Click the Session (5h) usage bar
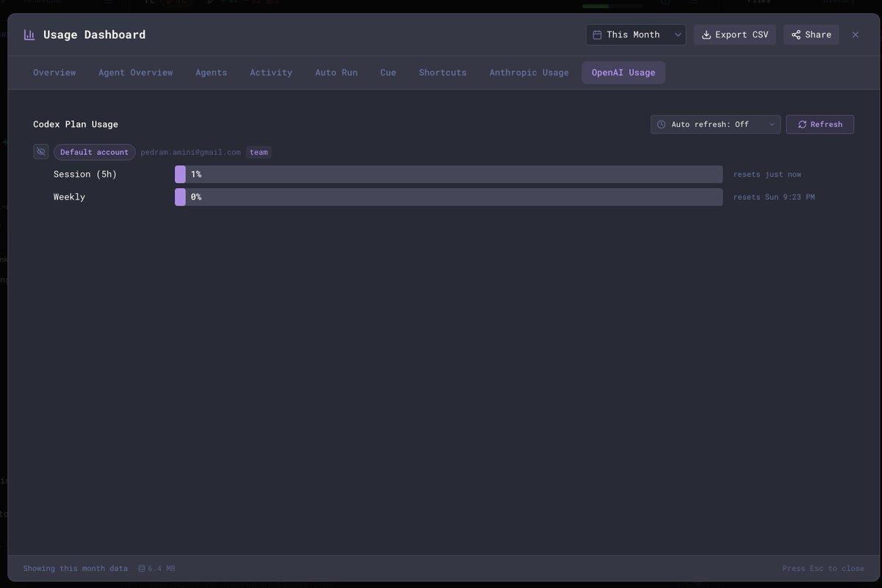The height and width of the screenshot is (588, 882). coord(448,174)
